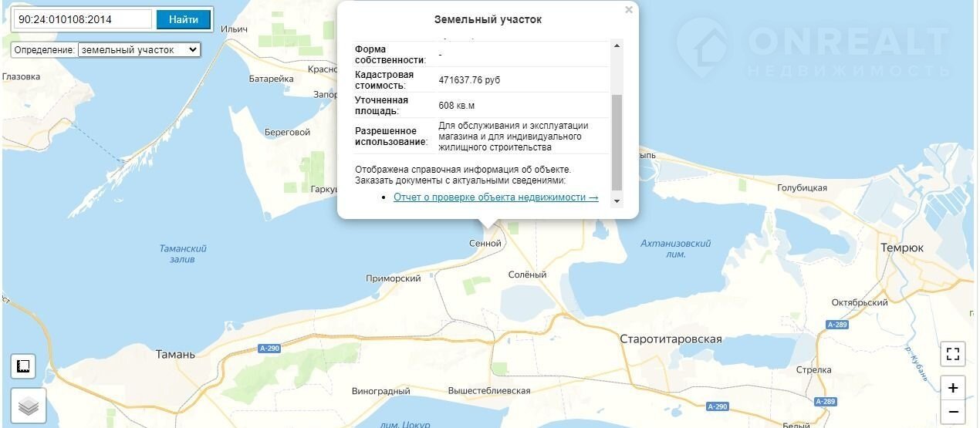The width and height of the screenshot is (980, 428).
Task: Click the Темрюк city label on map
Action: point(902,248)
